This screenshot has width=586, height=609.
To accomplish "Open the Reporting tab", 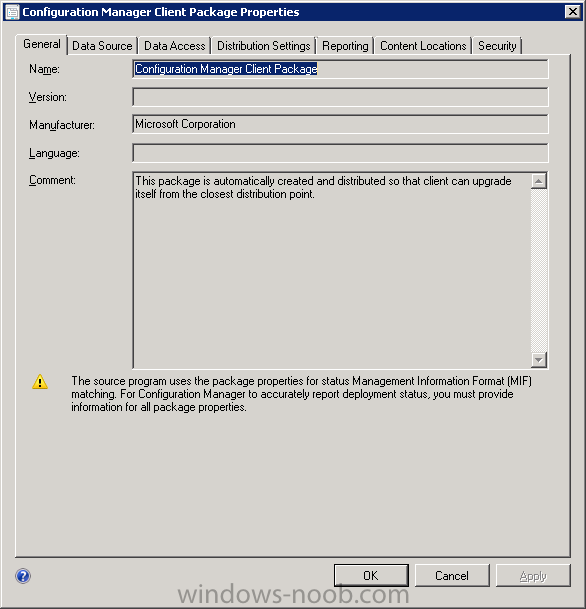I will [x=345, y=46].
